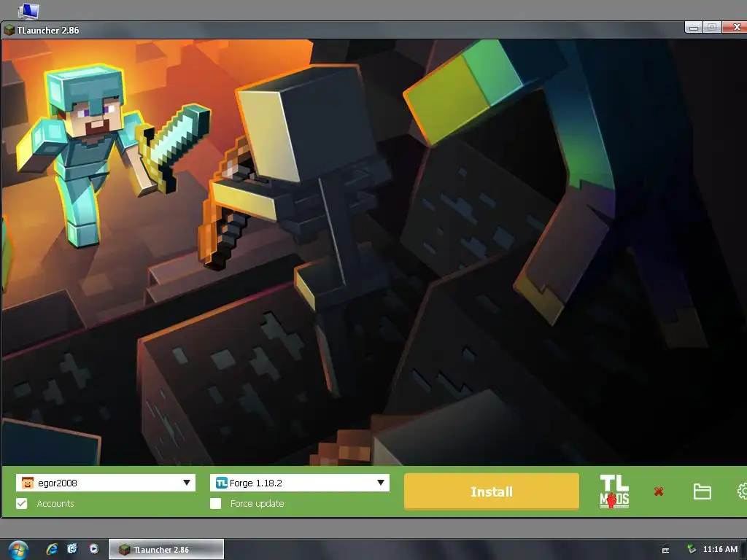Click the taskbar clock 11:16 AM

click(720, 549)
